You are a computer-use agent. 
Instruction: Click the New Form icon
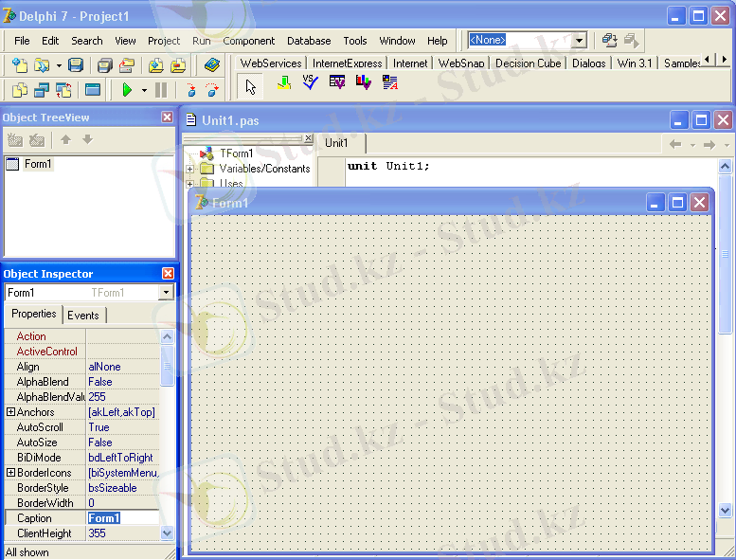tap(93, 89)
